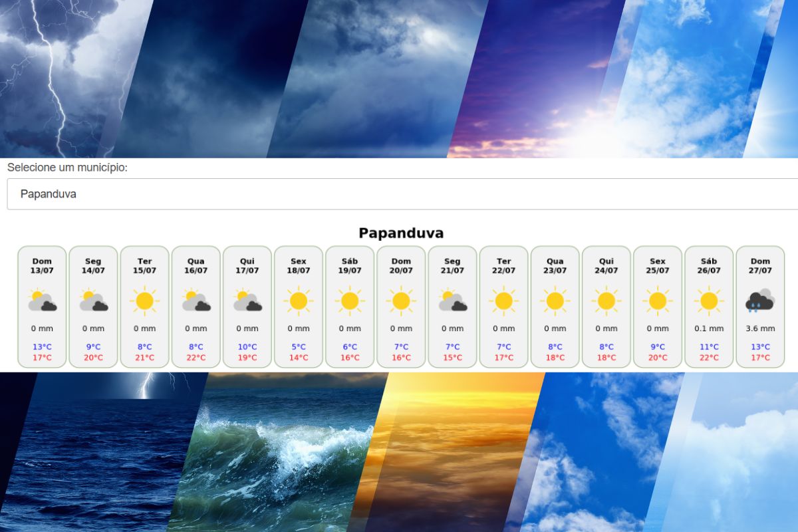798x532 pixels.
Task: Click the sun icon for Ter 15/07
Action: click(x=144, y=301)
